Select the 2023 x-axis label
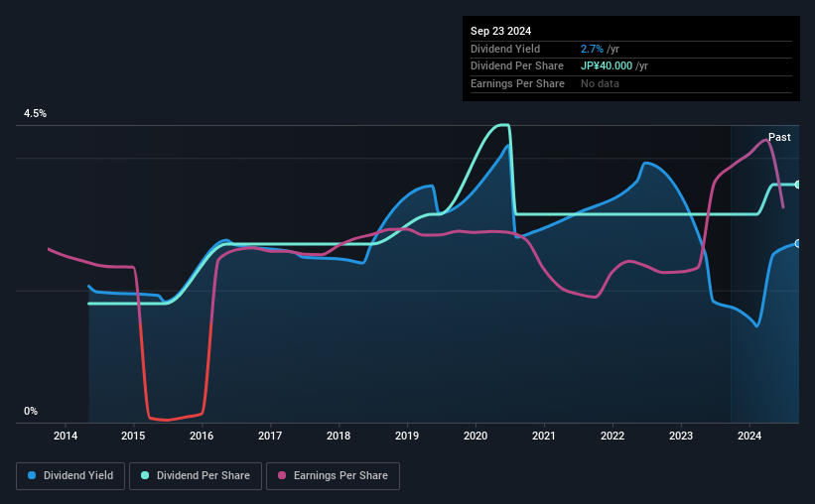 click(681, 436)
